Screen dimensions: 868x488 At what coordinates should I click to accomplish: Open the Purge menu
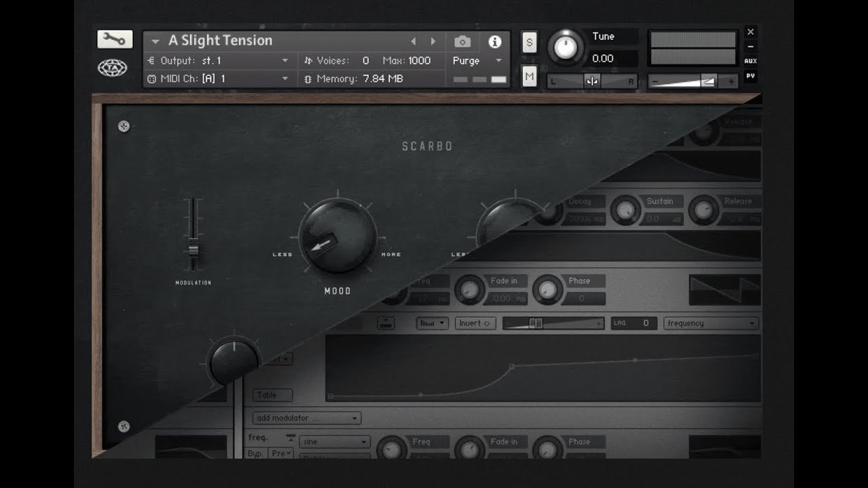[477, 60]
